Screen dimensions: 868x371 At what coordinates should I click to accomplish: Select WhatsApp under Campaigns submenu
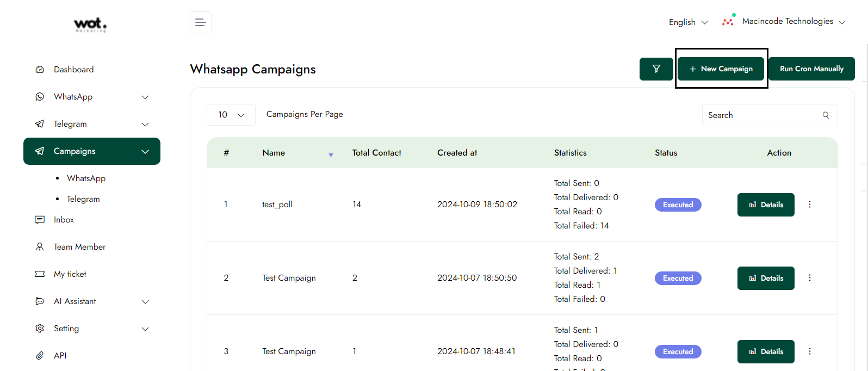[86, 178]
